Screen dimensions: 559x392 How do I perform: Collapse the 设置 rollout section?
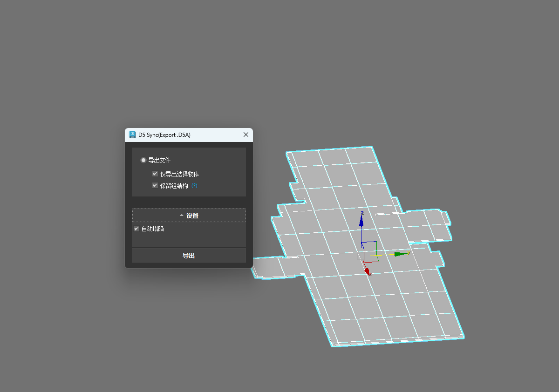pyautogui.click(x=189, y=216)
